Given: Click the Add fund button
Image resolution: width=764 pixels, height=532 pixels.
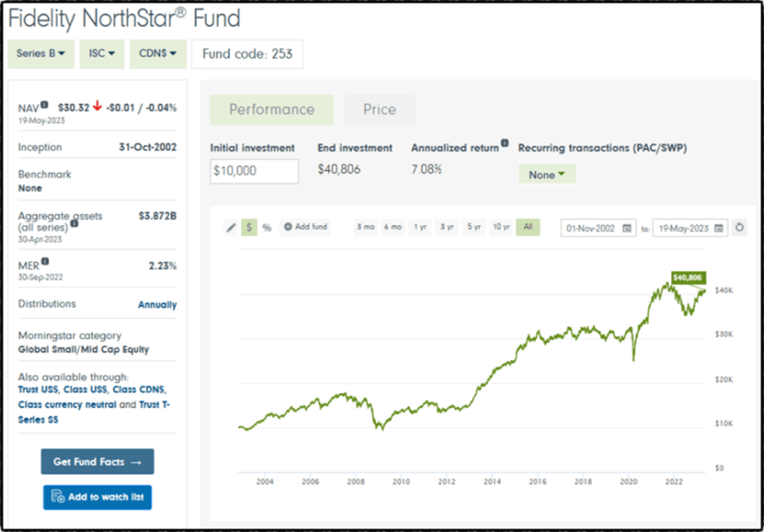Looking at the screenshot, I should click(305, 227).
